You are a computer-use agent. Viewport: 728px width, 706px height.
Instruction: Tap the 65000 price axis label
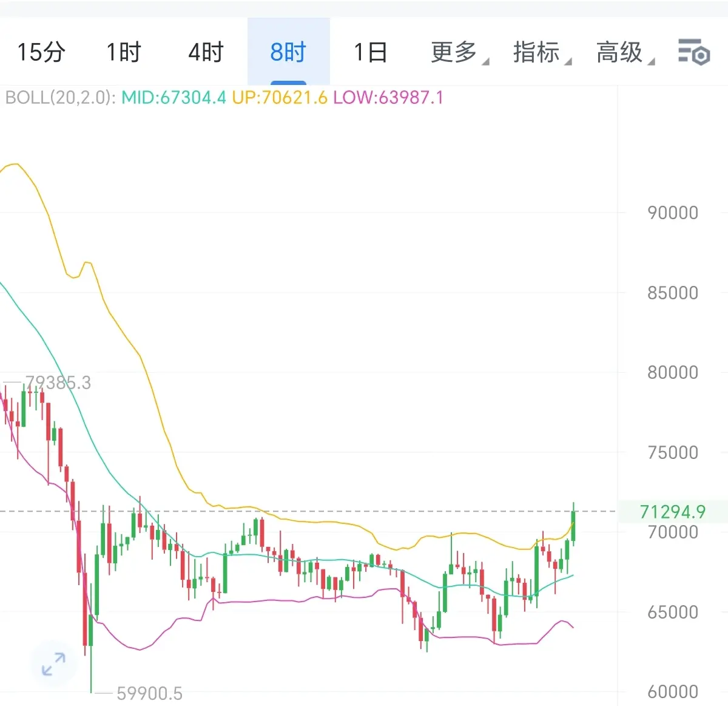(673, 612)
